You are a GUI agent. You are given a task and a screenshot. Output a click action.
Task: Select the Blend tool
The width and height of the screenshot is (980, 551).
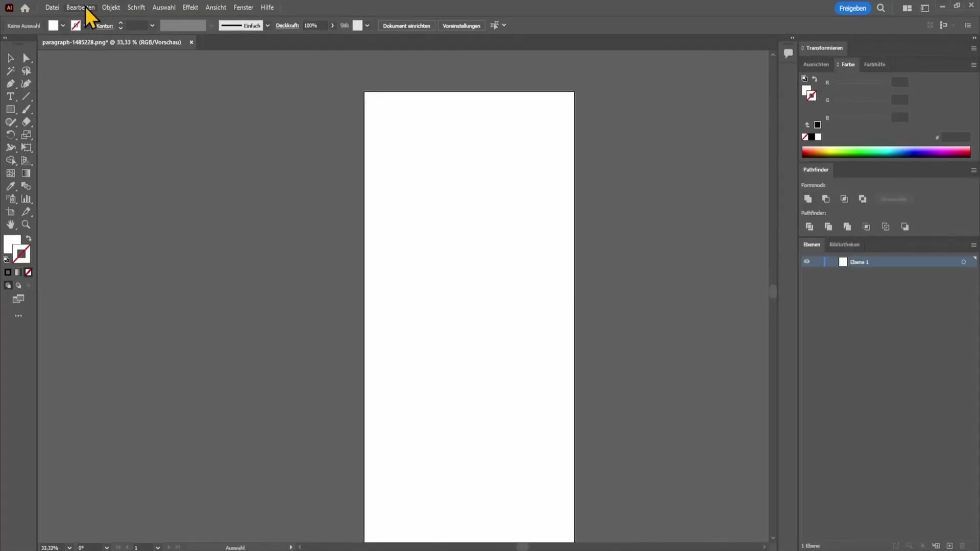click(x=27, y=186)
